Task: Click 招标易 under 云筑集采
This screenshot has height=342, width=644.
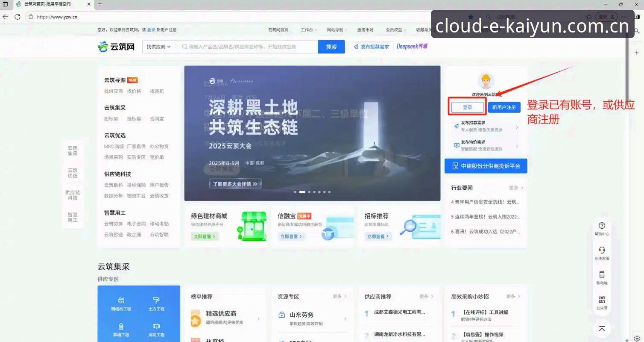Action: pos(111,119)
